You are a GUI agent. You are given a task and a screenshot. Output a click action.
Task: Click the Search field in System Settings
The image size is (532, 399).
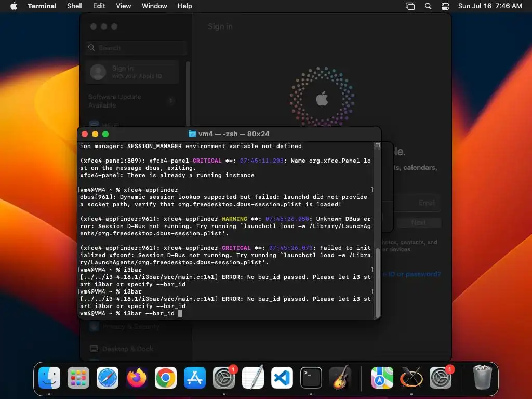tap(136, 48)
